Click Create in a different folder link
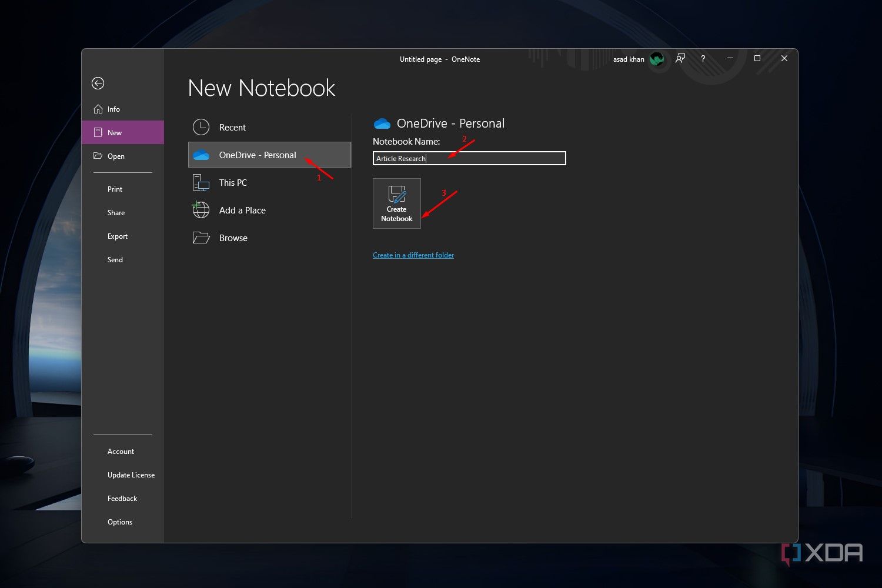The height and width of the screenshot is (588, 882). [413, 255]
